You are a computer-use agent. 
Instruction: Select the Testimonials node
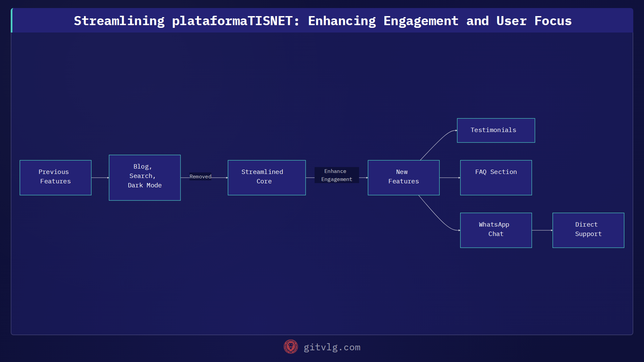click(496, 130)
